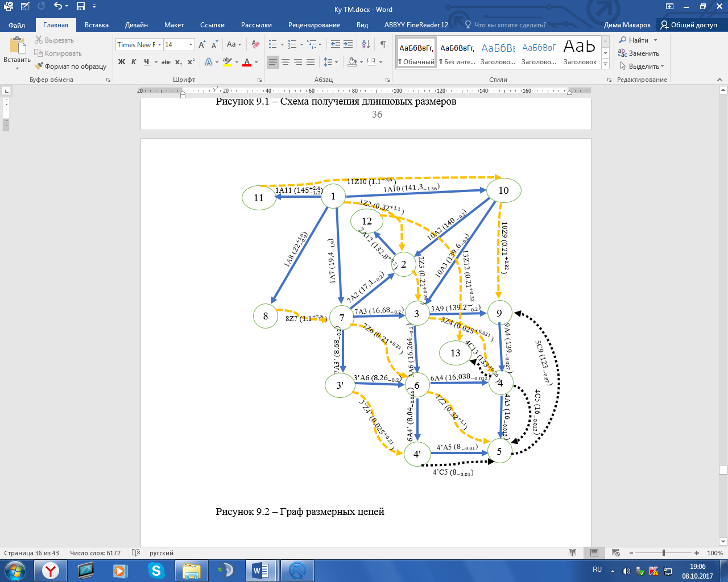The width and height of the screenshot is (728, 582).
Task: Clear all formatting with the eraser icon
Action: 255,44
